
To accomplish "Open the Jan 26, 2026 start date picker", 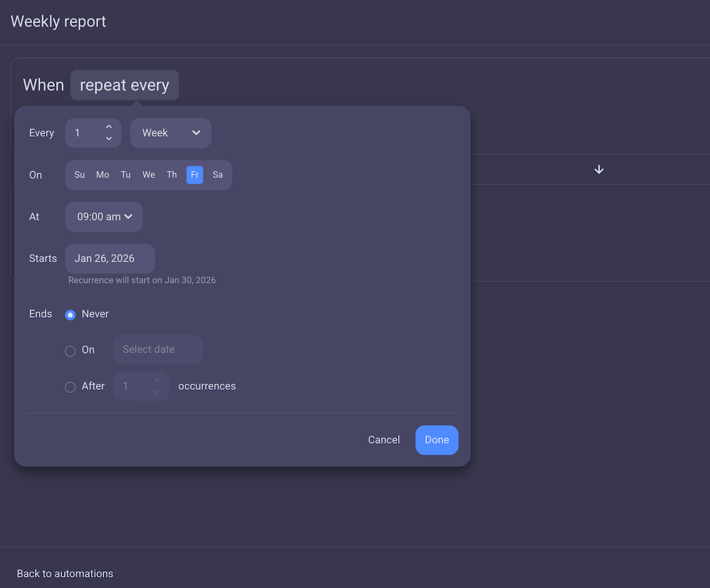I will click(109, 259).
